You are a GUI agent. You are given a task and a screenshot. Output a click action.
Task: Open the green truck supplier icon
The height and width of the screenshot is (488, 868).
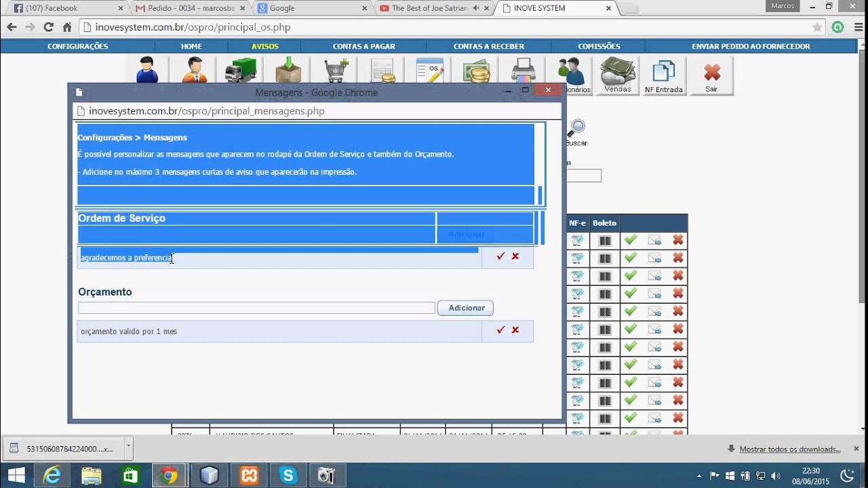[241, 70]
